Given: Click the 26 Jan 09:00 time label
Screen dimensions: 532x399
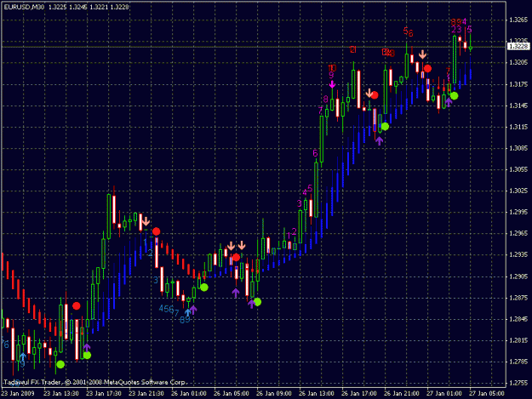Looking at the screenshot, I should pyautogui.click(x=274, y=393).
